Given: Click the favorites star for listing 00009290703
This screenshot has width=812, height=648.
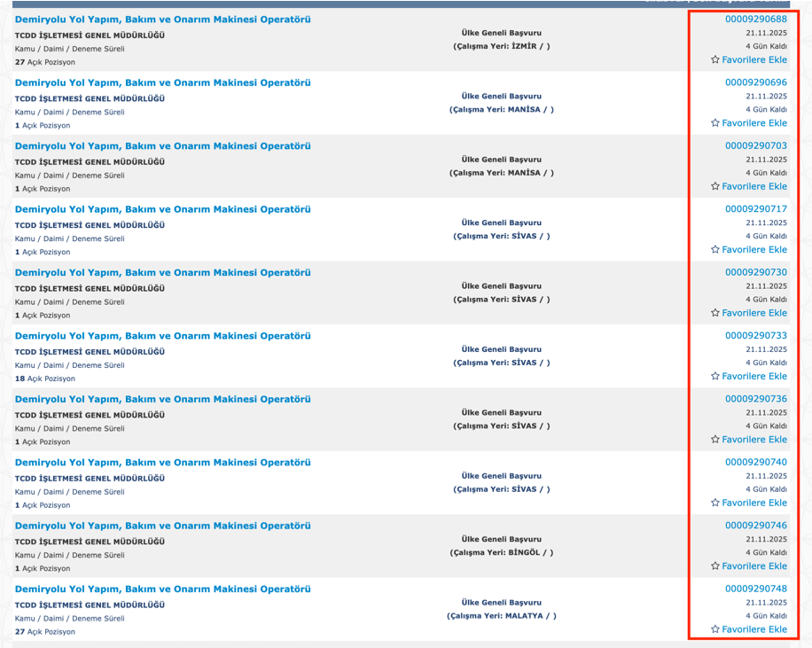Looking at the screenshot, I should [715, 186].
